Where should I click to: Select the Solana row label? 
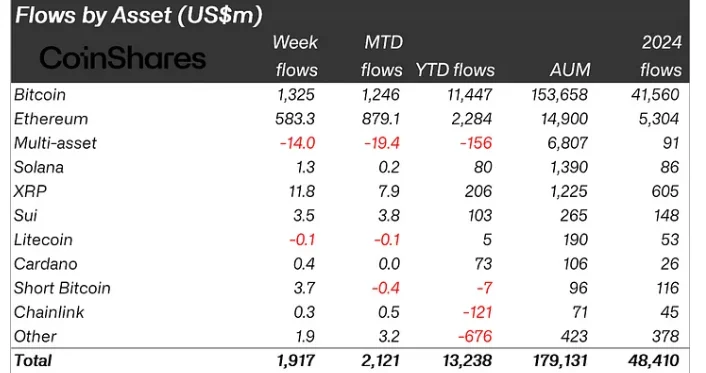coord(39,167)
